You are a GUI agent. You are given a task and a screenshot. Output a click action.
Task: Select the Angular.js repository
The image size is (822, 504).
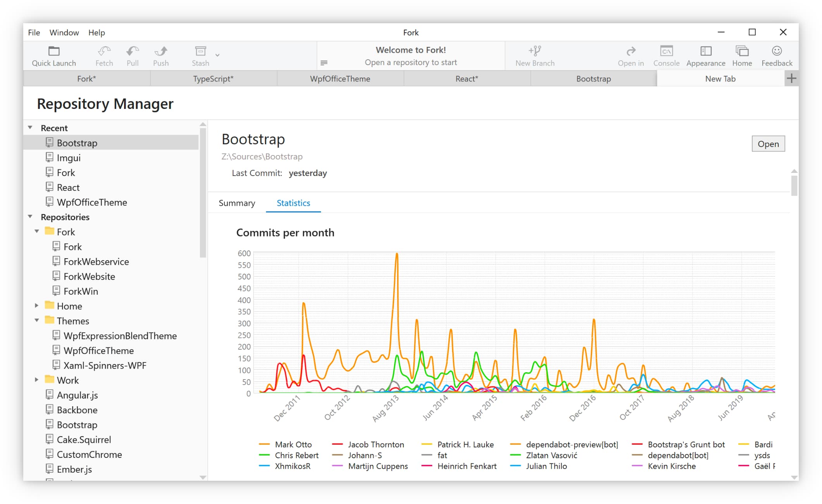[x=111, y=395]
